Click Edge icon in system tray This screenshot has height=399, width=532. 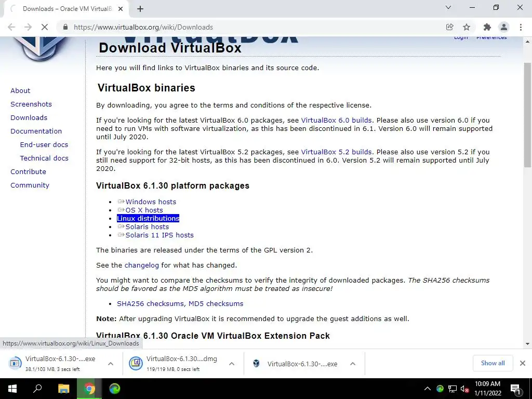(440, 389)
